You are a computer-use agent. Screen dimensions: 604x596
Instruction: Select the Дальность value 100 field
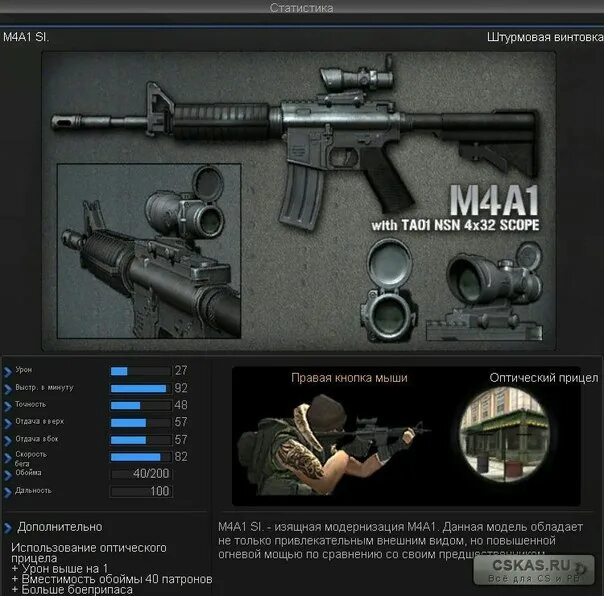tap(141, 491)
